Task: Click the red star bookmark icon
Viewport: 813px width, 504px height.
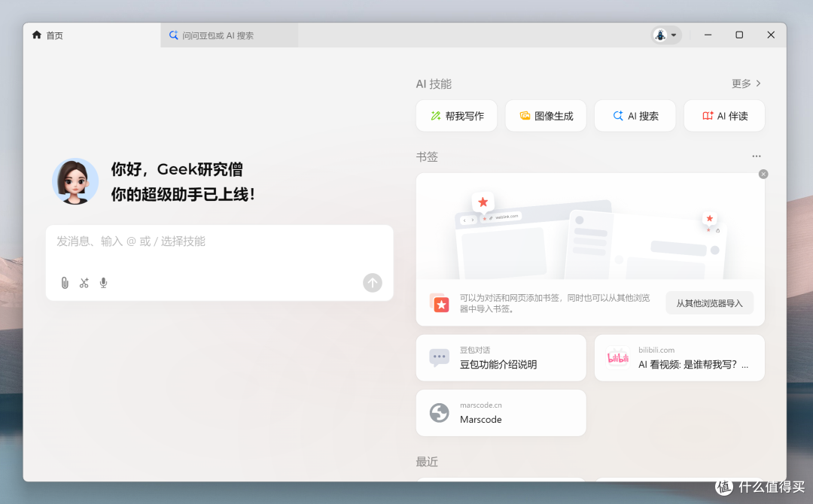Action: pos(440,304)
